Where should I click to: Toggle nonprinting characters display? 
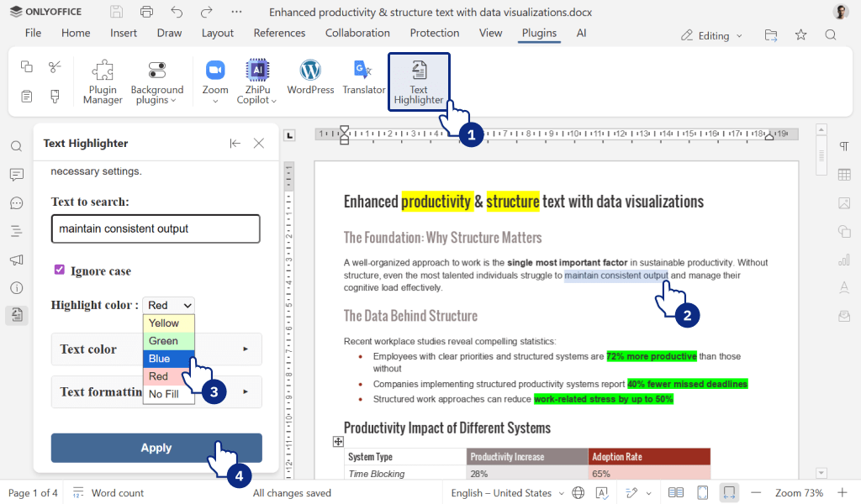pos(843,145)
